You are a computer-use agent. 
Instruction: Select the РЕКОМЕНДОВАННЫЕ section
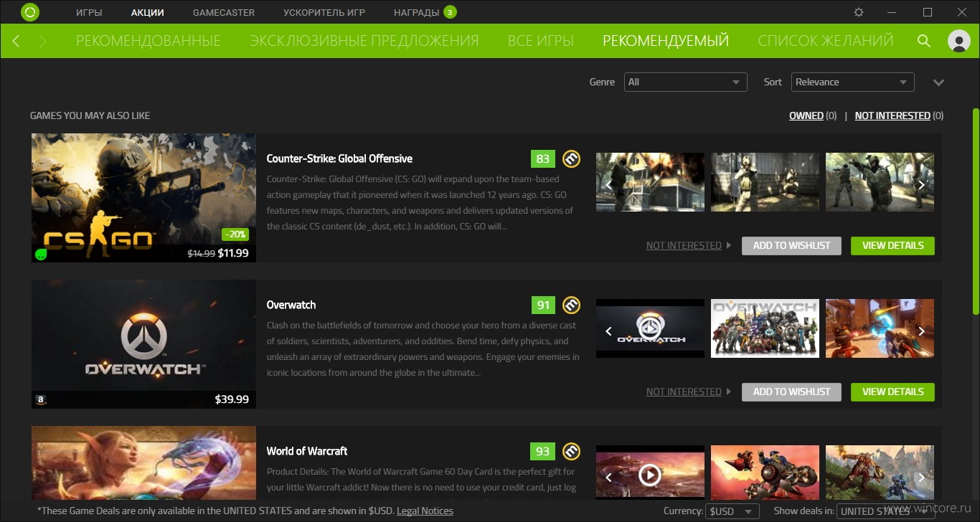149,41
